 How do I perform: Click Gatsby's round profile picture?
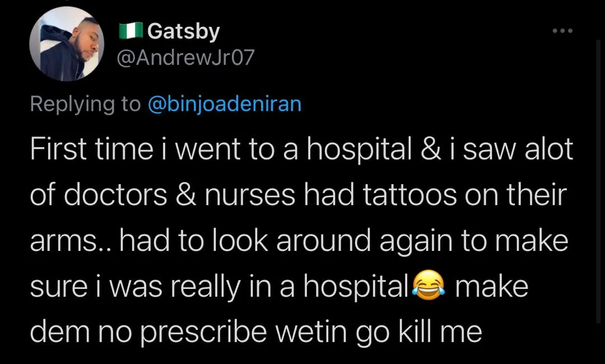pyautogui.click(x=67, y=44)
